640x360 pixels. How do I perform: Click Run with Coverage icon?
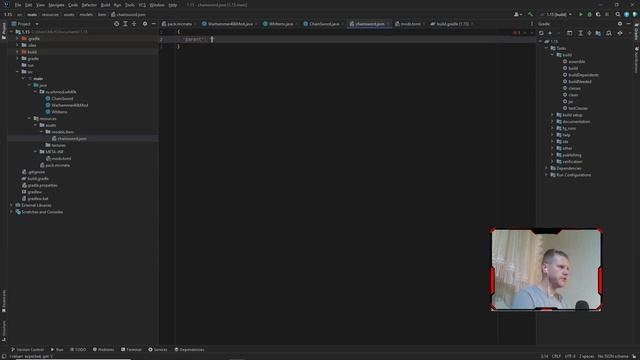pos(598,14)
